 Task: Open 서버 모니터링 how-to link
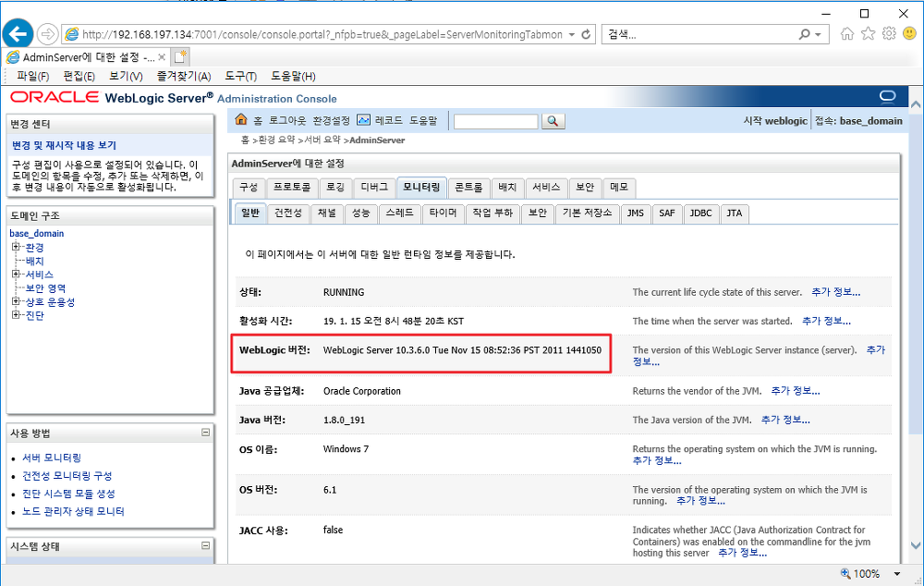[52, 458]
